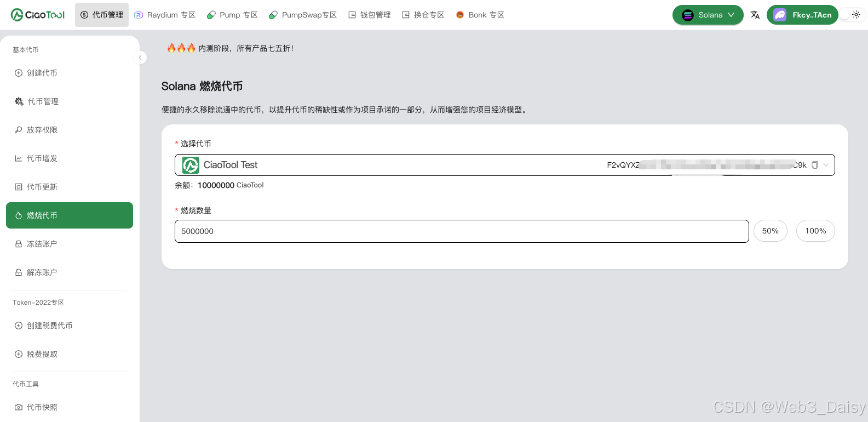The width and height of the screenshot is (868, 422).
Task: Set burn amount to 100%
Action: coord(815,231)
